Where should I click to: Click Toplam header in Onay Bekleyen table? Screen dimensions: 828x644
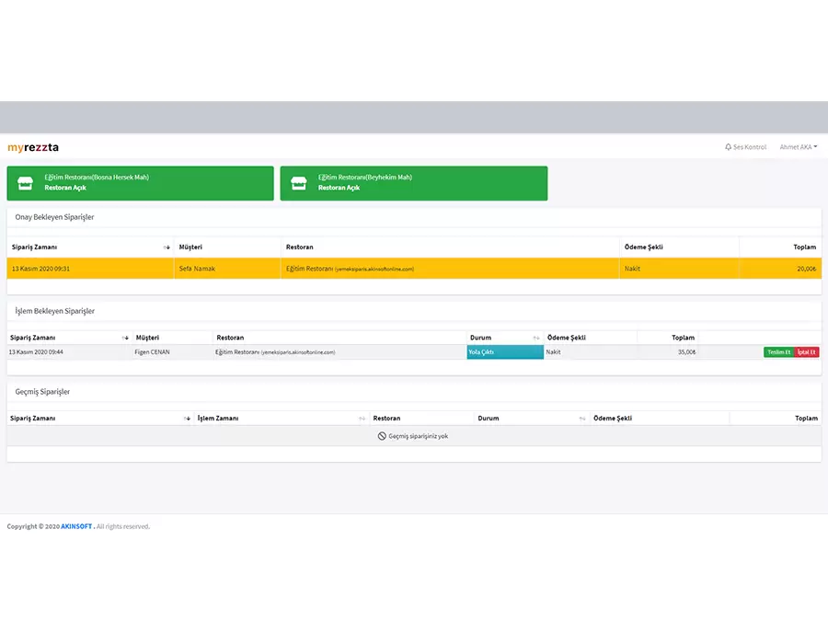pyautogui.click(x=805, y=247)
